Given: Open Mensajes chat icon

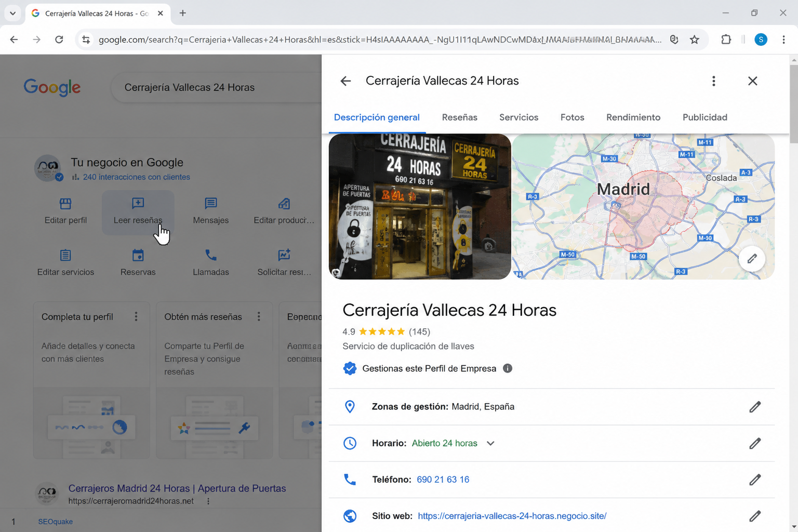Looking at the screenshot, I should [x=210, y=203].
